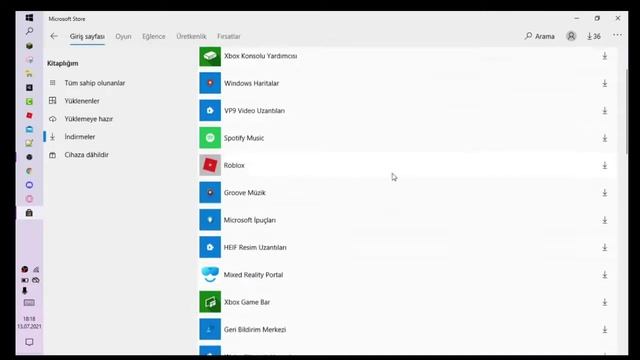Switch to the Fırsatlar tab

(x=229, y=36)
